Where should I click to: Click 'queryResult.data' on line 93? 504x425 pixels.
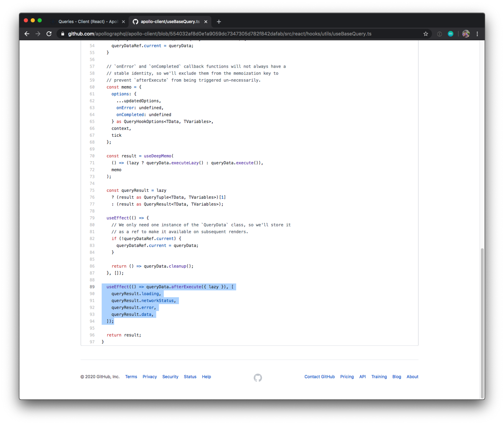pyautogui.click(x=131, y=315)
